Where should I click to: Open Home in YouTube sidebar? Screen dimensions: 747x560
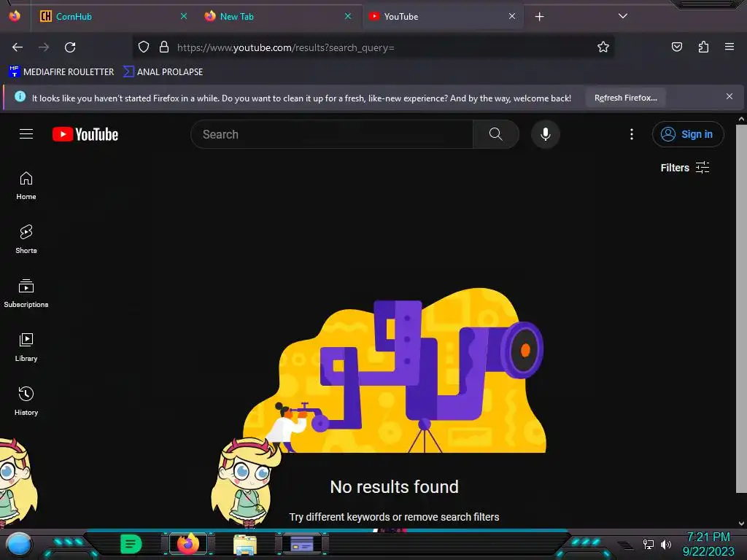click(x=26, y=186)
